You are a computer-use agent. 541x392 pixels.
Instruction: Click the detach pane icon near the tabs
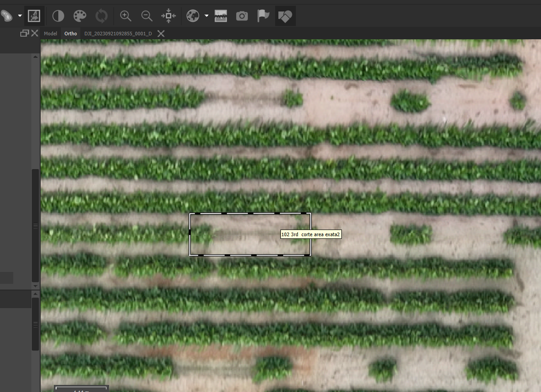25,33
